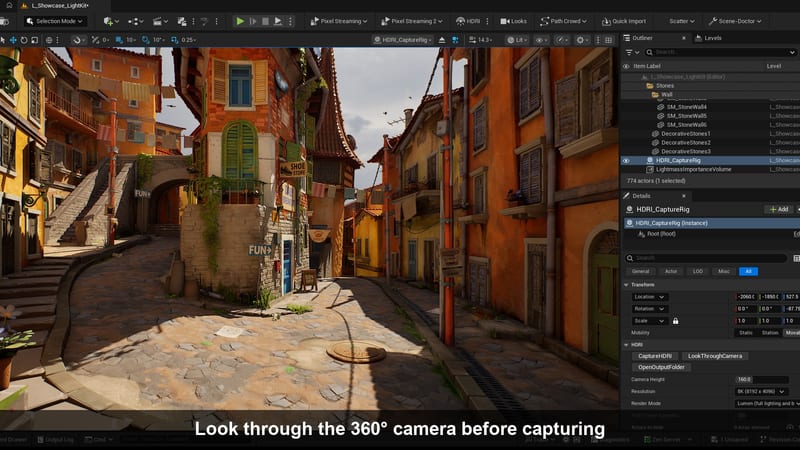Screen dimensions: 800x450
Task: Open the Path Crowd dropdown
Action: pos(563,21)
